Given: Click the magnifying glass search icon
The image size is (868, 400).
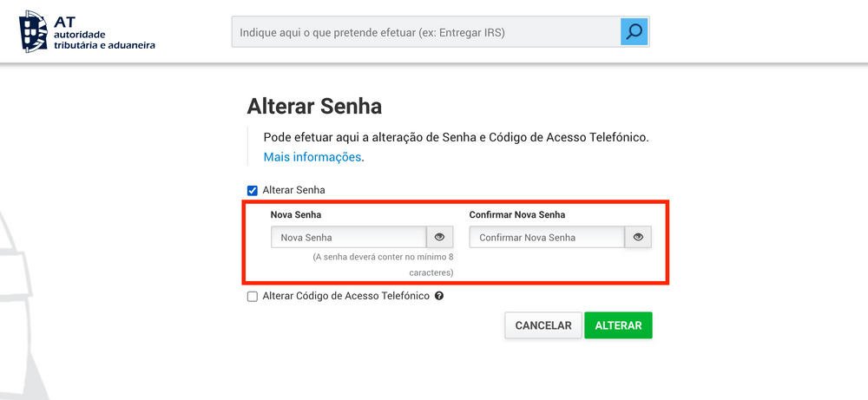Looking at the screenshot, I should tap(634, 31).
